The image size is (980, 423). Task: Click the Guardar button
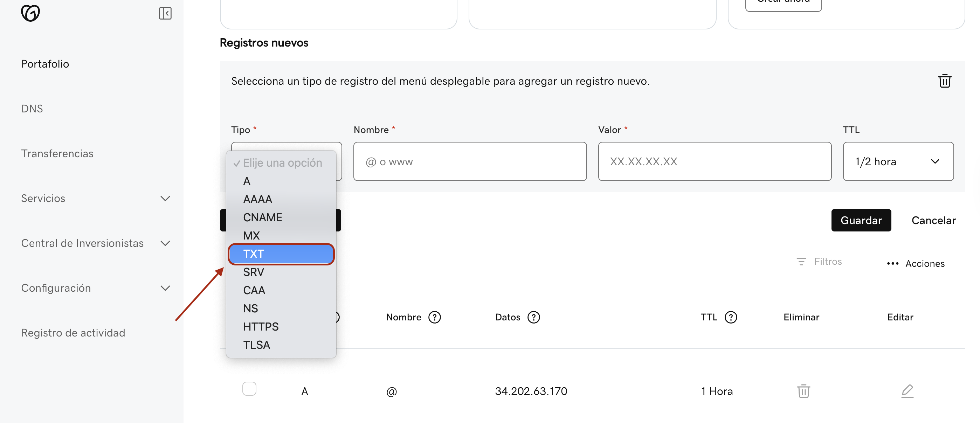861,220
